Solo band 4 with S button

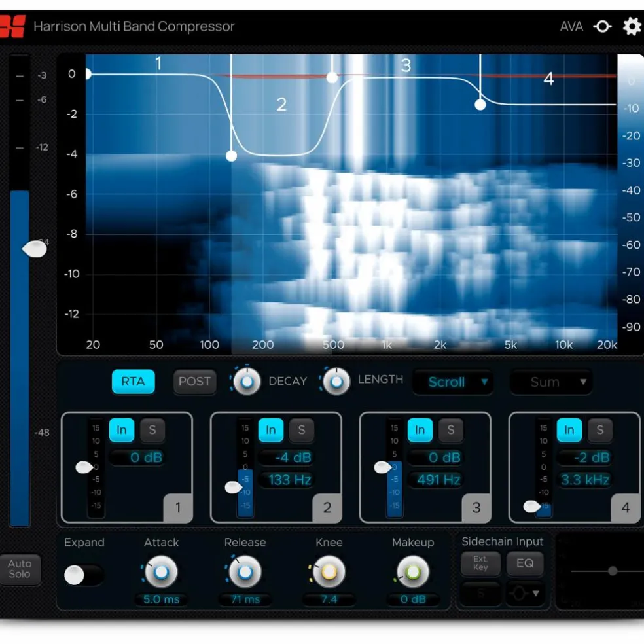599,430
